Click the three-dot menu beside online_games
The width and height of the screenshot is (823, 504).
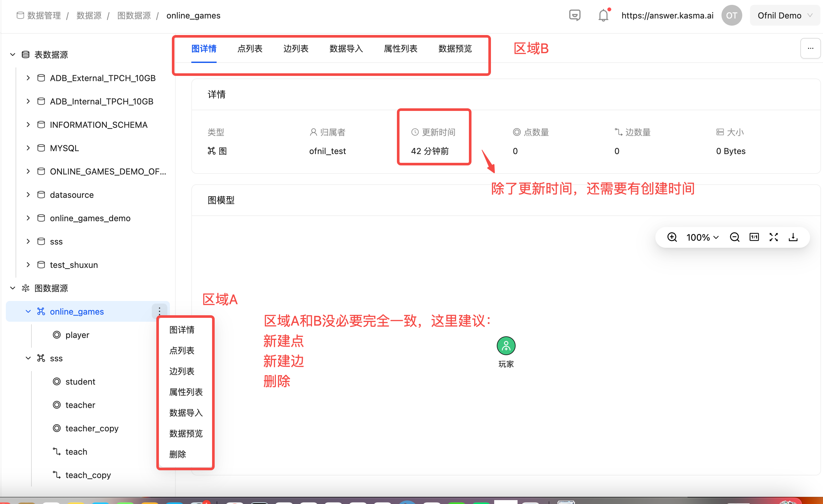159,311
